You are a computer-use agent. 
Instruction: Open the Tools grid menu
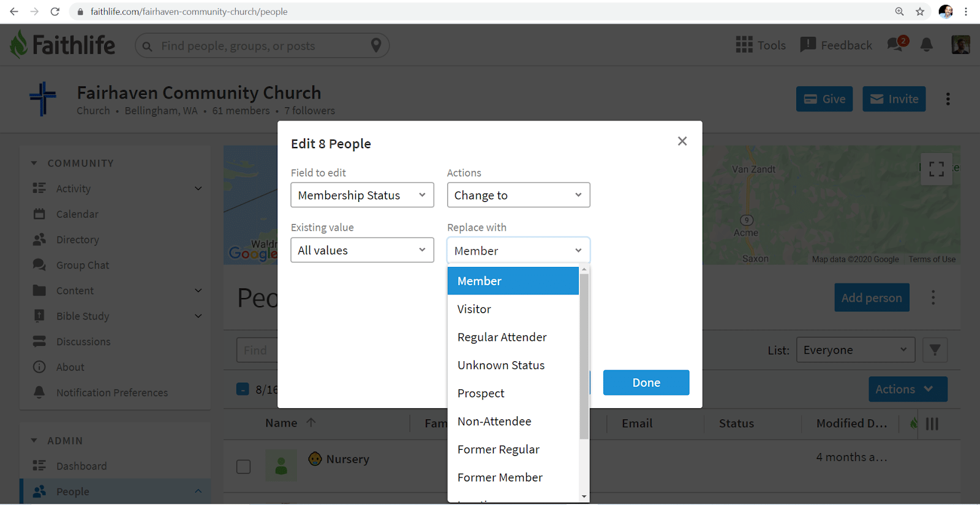point(761,45)
